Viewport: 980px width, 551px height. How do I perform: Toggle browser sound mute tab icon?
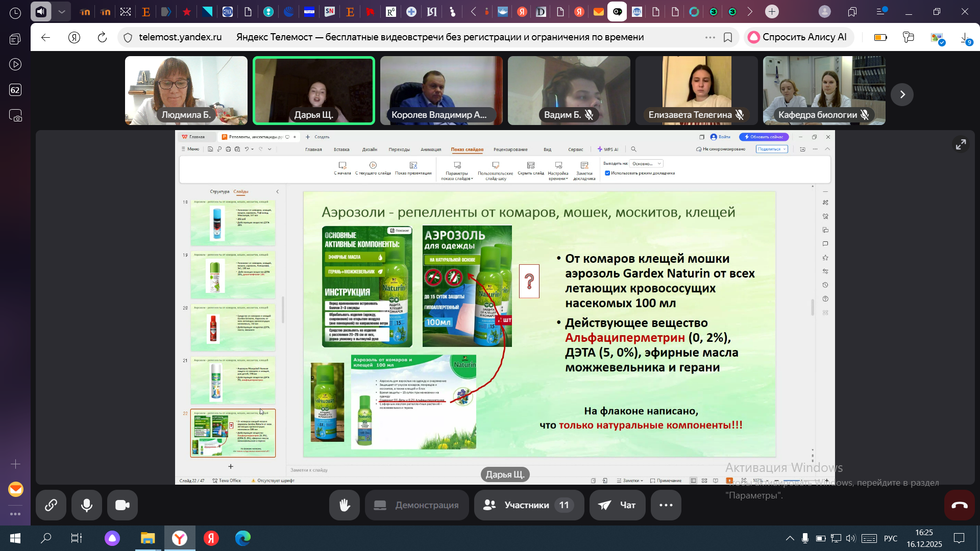(41, 11)
